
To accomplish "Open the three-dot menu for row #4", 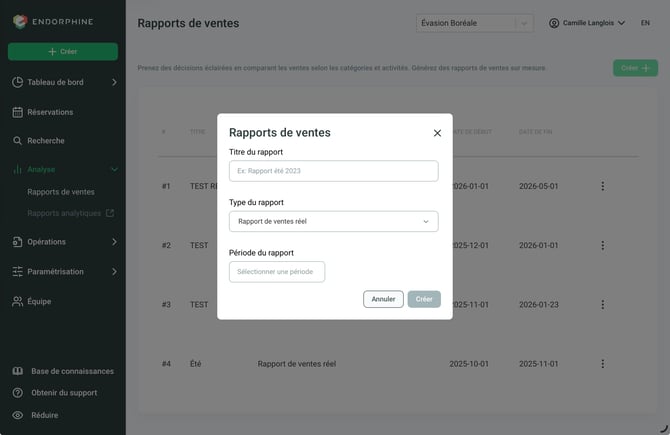I will (602, 364).
